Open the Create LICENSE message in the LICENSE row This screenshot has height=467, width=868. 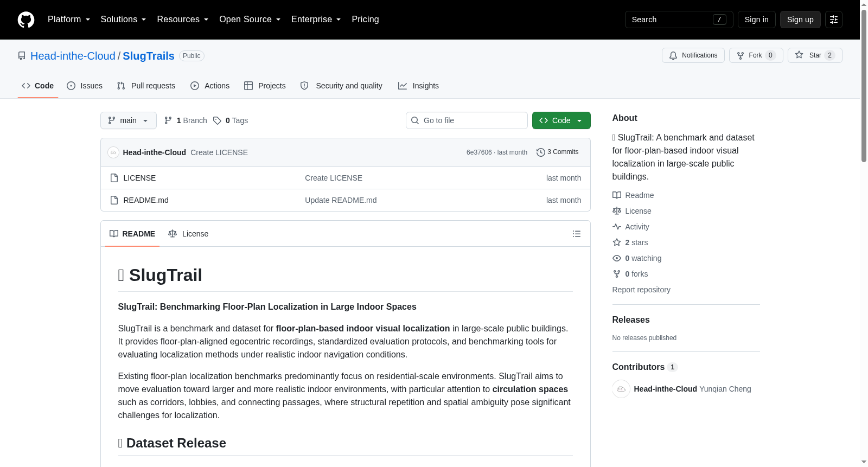tap(334, 178)
